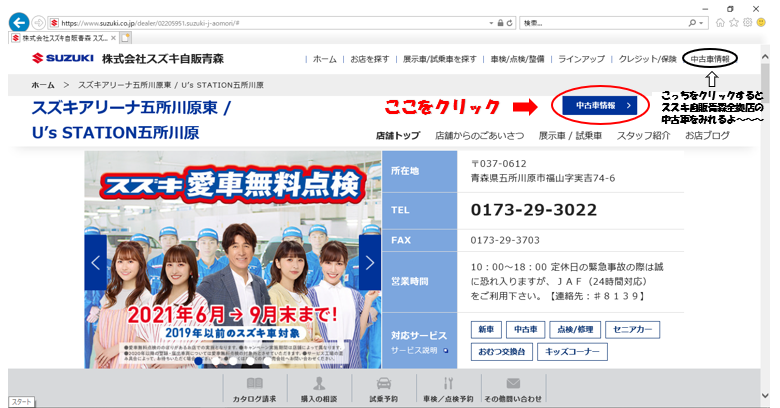
Task: Click the URL address field
Action: click(x=269, y=23)
